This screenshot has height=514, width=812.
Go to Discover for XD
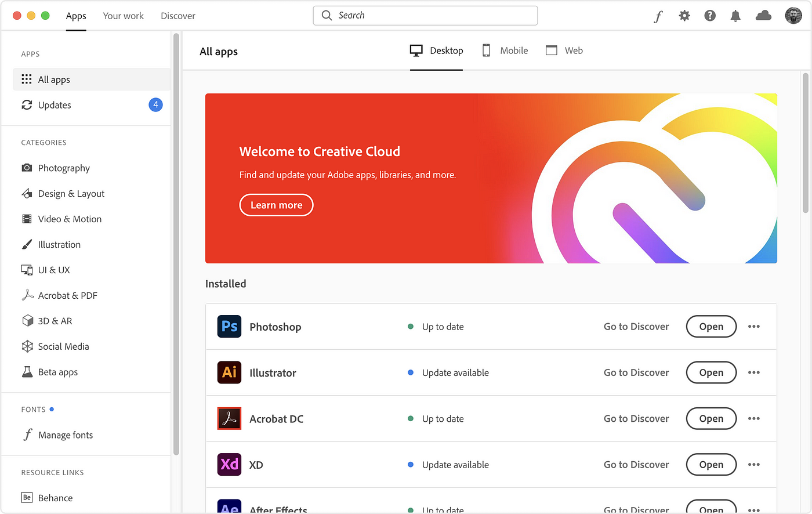(x=636, y=464)
